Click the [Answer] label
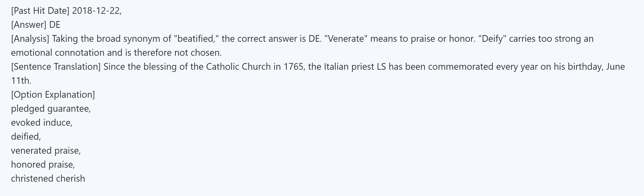The width and height of the screenshot is (644, 196). pyautogui.click(x=29, y=25)
